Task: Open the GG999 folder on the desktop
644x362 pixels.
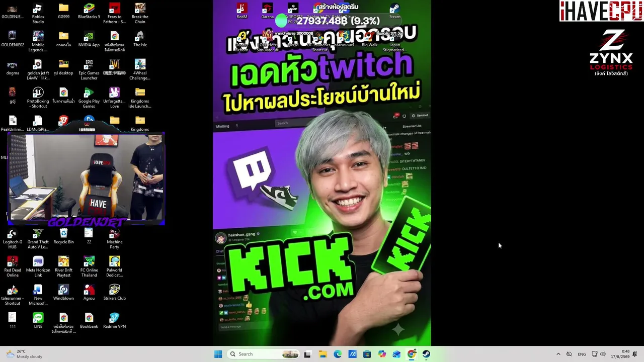Action: (63, 11)
